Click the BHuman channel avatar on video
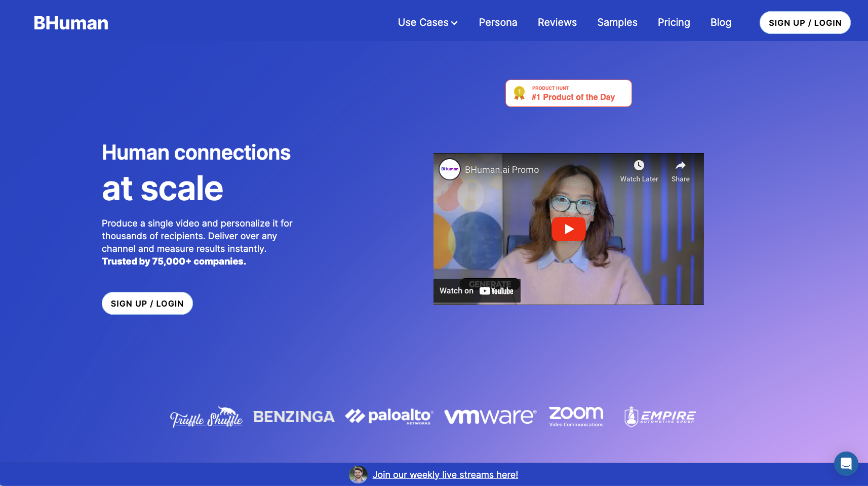This screenshot has width=868, height=486. point(449,169)
